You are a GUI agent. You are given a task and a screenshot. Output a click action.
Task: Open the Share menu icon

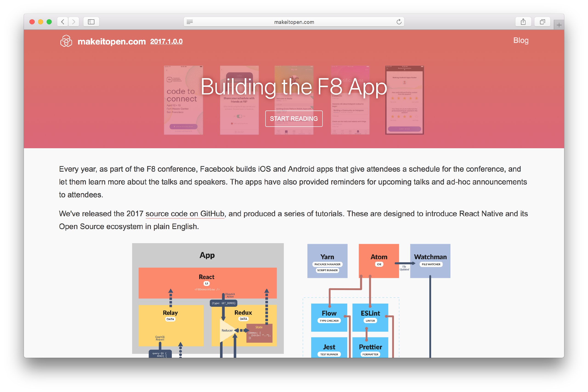523,22
